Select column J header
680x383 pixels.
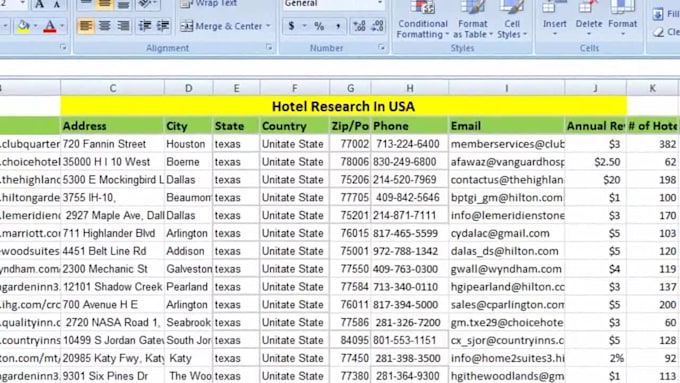pyautogui.click(x=595, y=88)
